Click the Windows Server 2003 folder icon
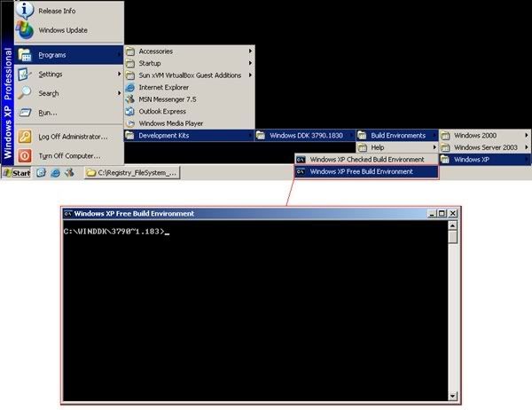Screen dimensions: 532x410 (445, 147)
